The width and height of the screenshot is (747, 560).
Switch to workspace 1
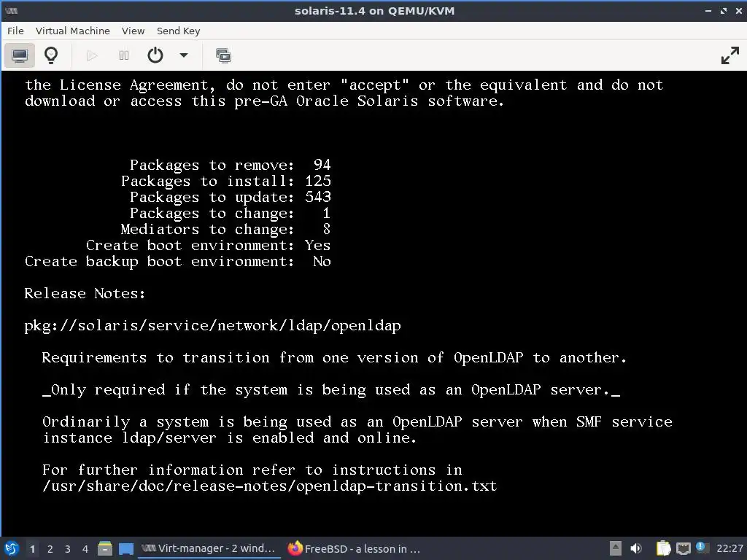[x=32, y=549]
